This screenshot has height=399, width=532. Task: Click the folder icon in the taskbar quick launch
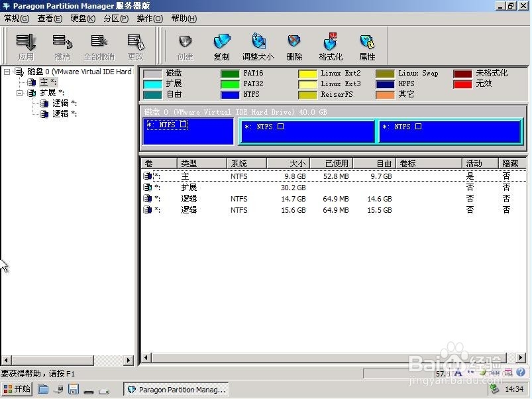coord(43,389)
